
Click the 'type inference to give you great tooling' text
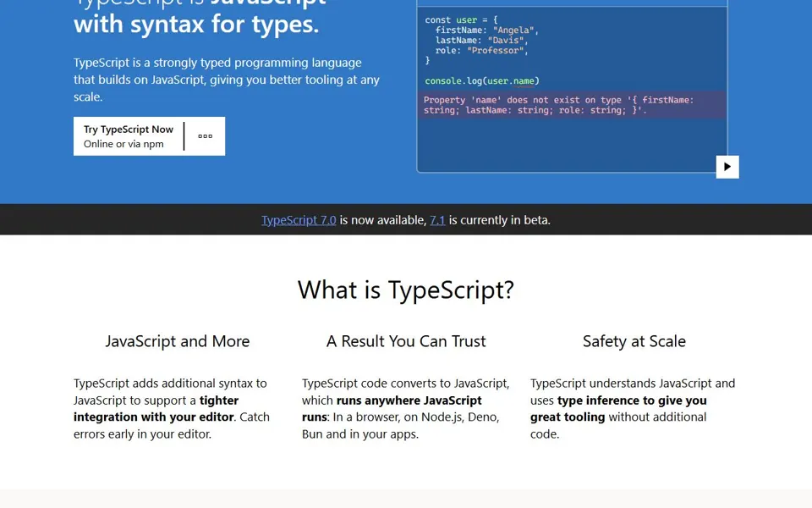(x=619, y=408)
